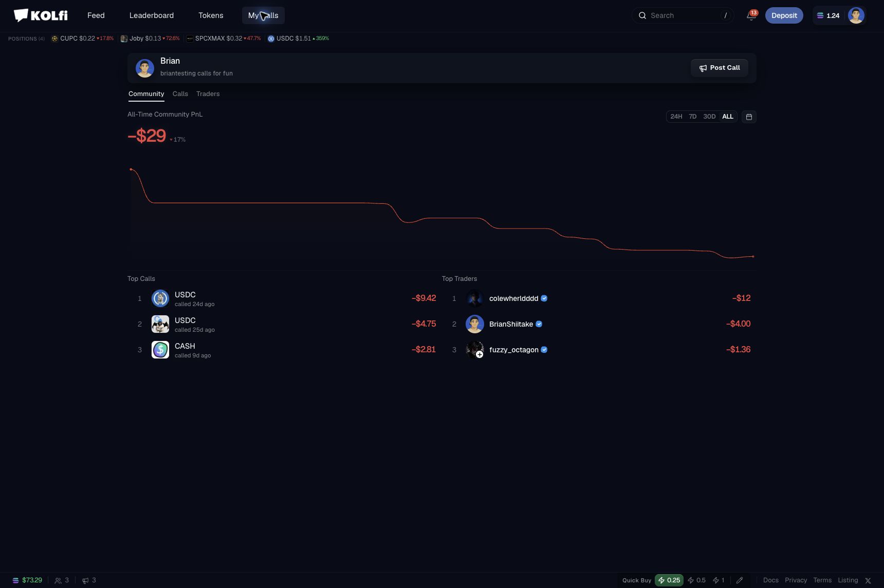Click colewherldddd's verified badge

(x=544, y=298)
